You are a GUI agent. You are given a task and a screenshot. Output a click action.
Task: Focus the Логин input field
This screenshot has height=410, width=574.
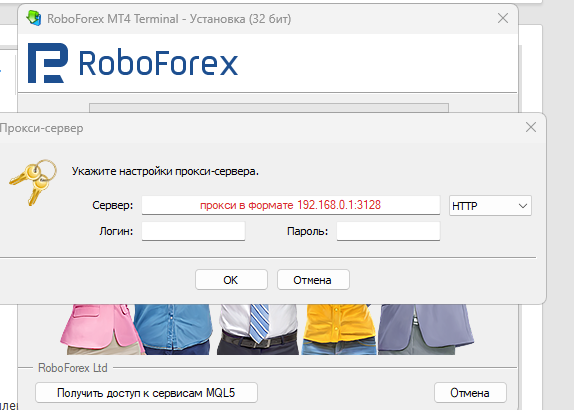tap(193, 231)
